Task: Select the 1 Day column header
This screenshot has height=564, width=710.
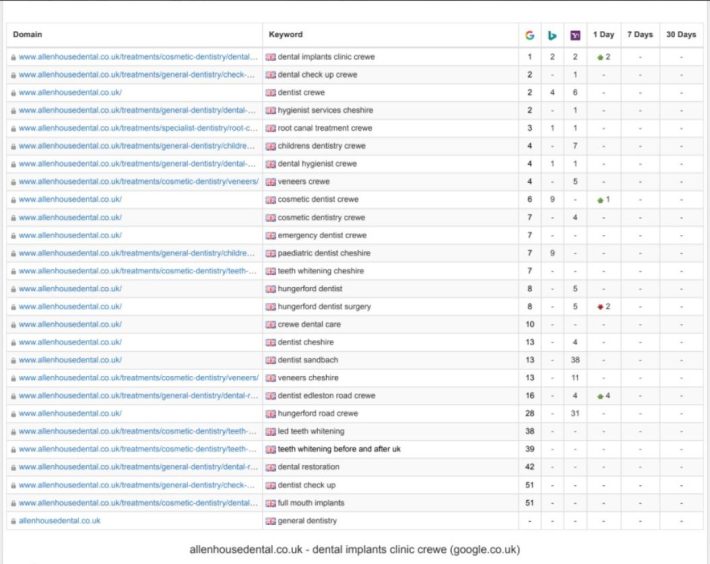Action: click(x=603, y=35)
